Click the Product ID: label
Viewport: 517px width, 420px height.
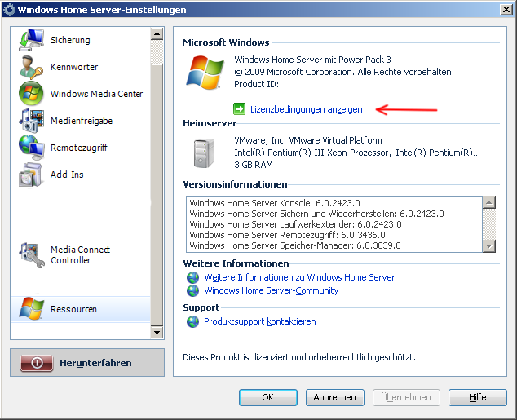coord(257,84)
